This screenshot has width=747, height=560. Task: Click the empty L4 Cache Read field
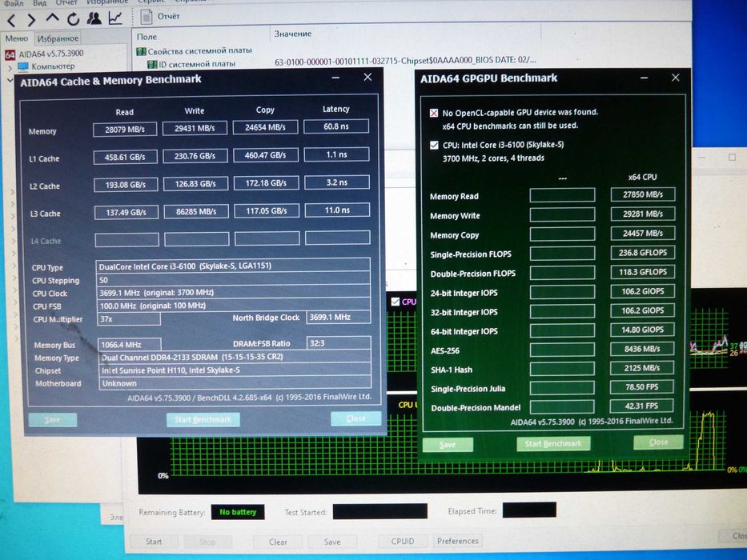(x=127, y=239)
